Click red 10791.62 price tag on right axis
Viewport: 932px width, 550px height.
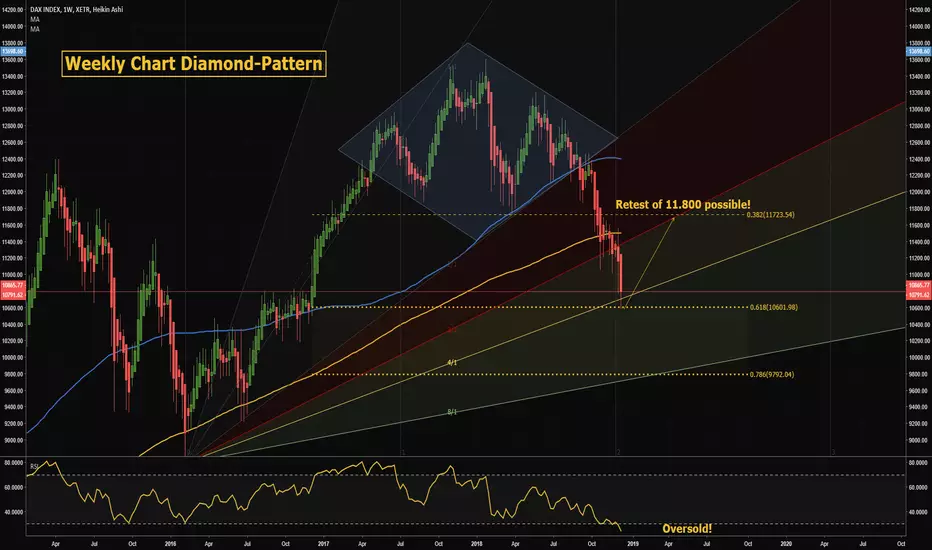pos(918,295)
